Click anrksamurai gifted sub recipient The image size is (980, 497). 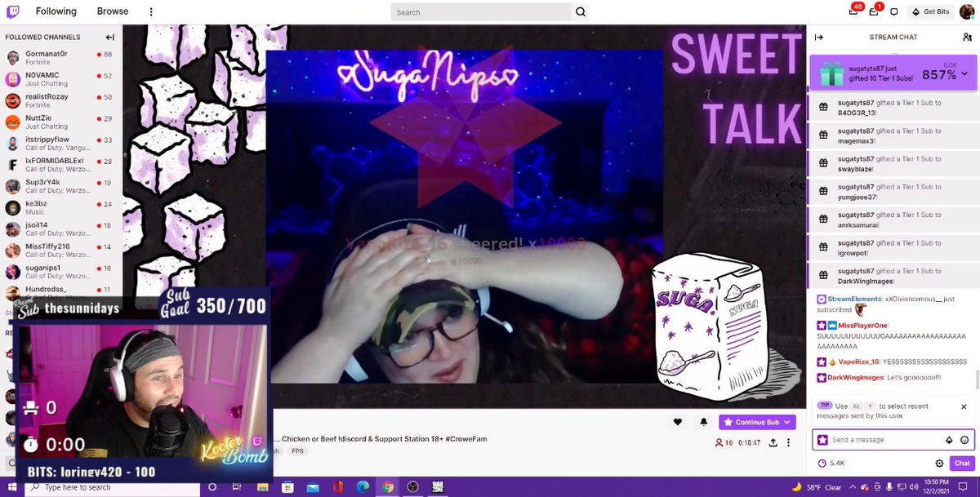pos(858,224)
